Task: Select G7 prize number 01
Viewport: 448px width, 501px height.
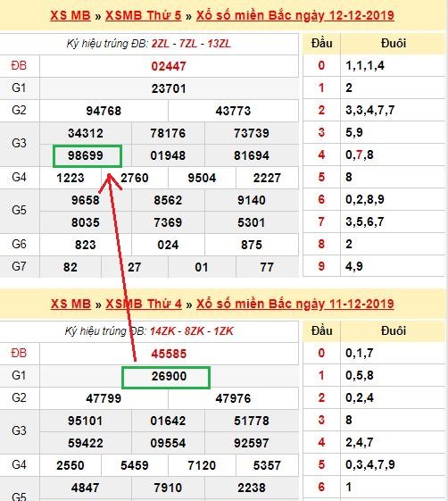Action: [202, 267]
